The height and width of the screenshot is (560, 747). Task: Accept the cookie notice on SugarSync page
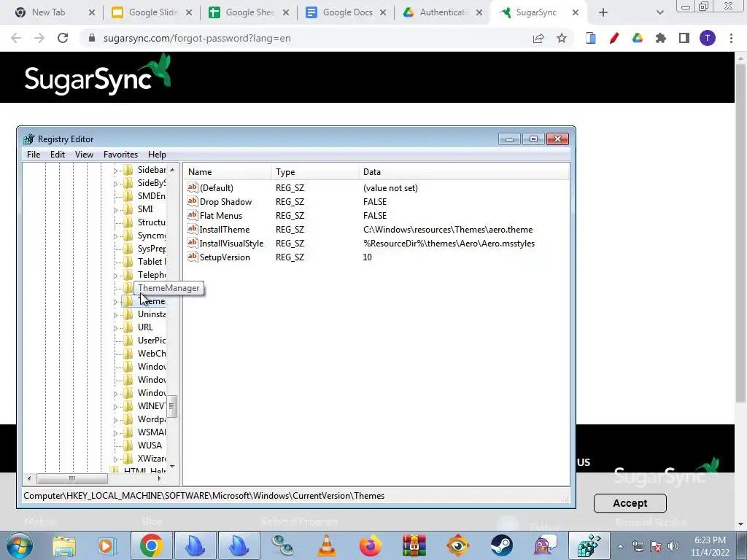[630, 503]
